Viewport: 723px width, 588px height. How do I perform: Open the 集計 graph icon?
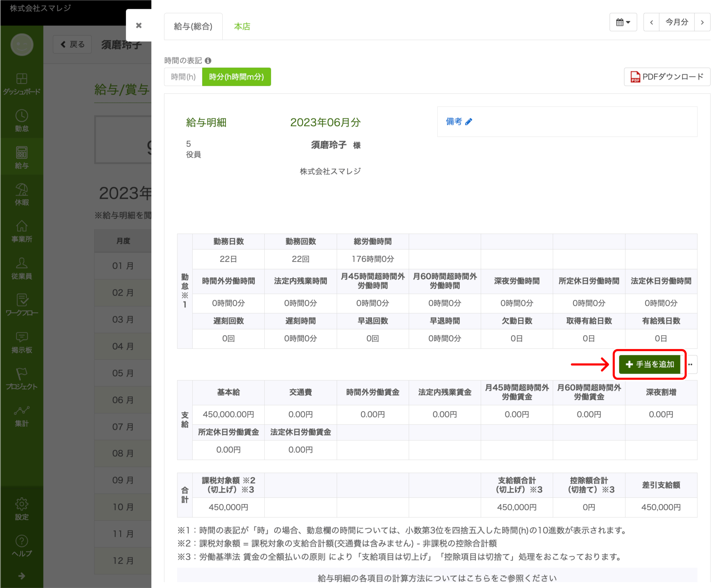tap(22, 416)
